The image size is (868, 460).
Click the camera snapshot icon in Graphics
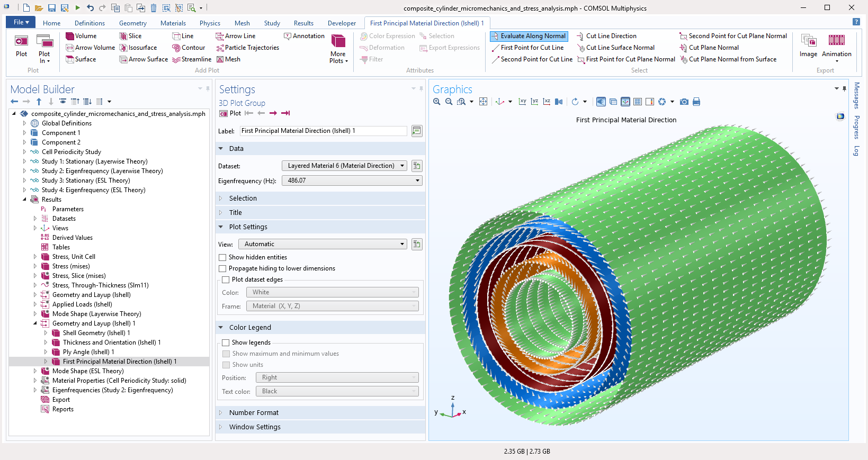(x=684, y=102)
